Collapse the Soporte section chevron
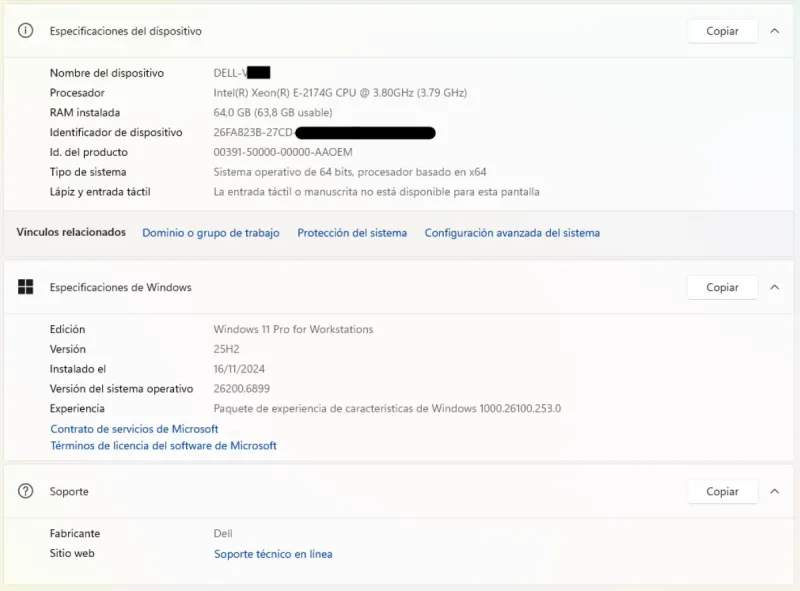800x591 pixels. (x=774, y=491)
